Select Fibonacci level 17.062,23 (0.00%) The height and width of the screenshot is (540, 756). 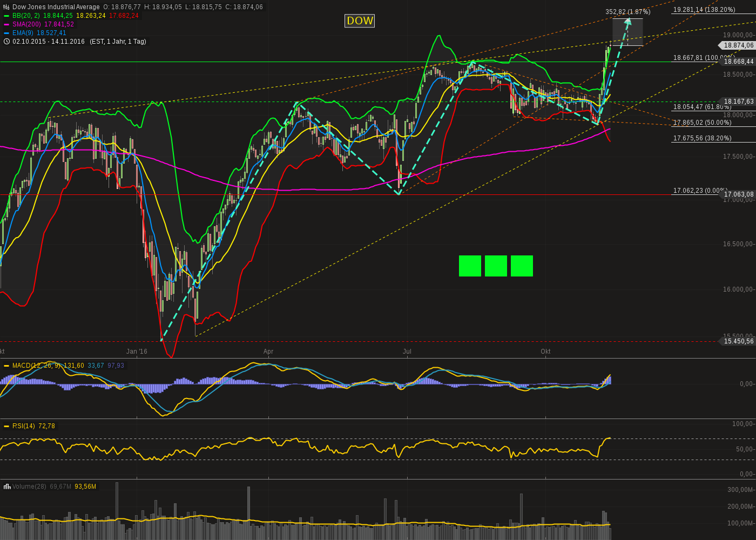[700, 191]
